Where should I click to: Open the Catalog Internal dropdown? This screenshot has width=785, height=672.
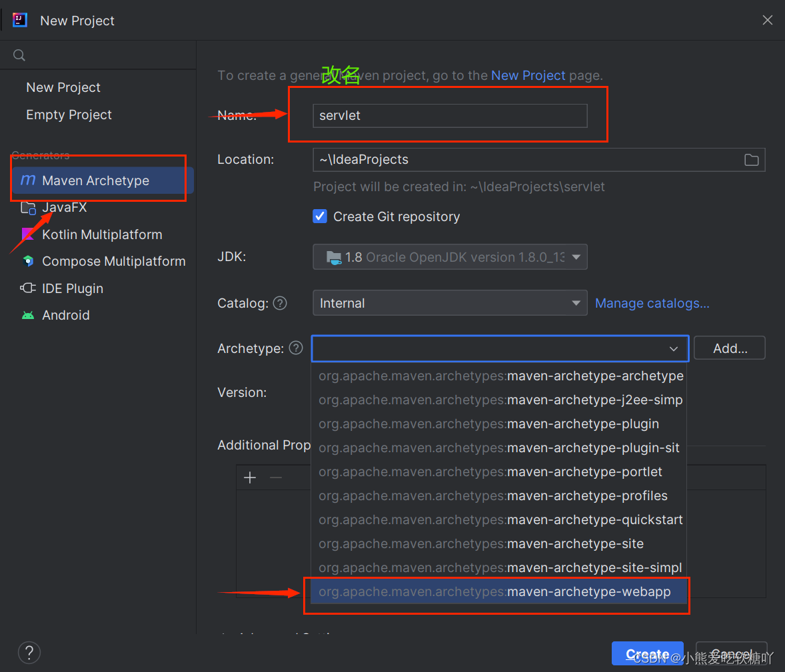(450, 303)
